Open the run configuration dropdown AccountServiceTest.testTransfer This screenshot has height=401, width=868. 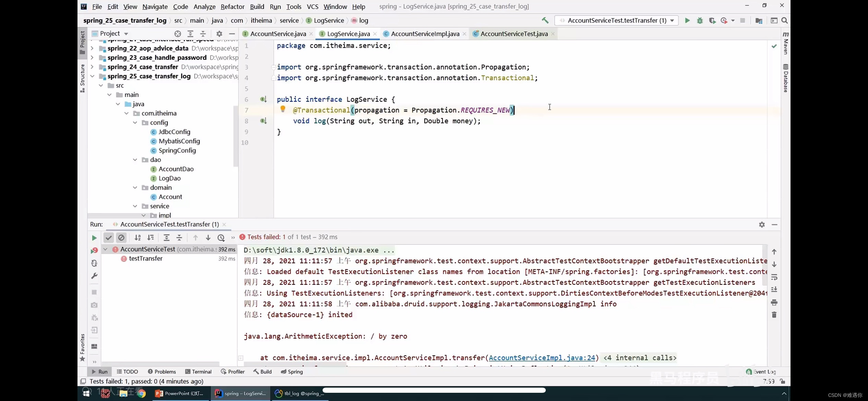(616, 21)
